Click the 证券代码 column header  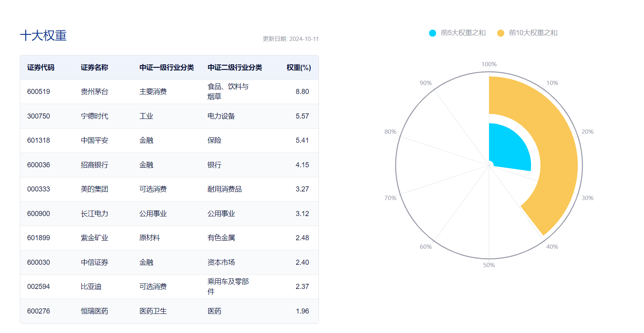point(41,67)
